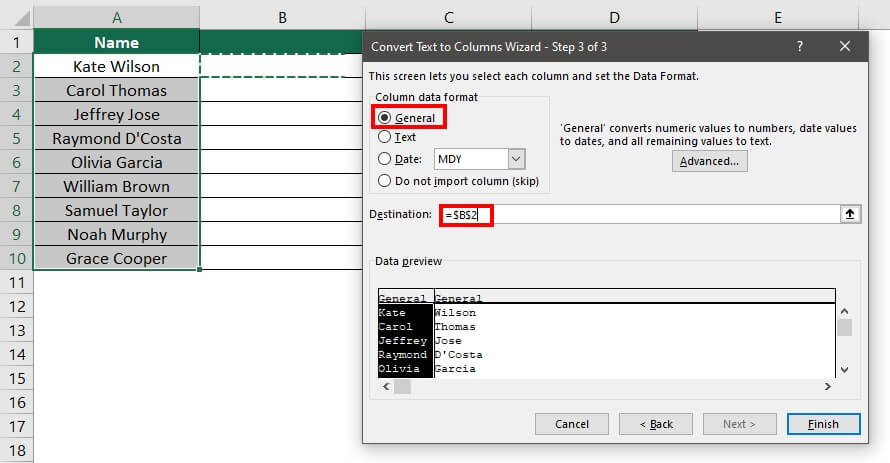
Task: Select column C header
Action: pyautogui.click(x=448, y=18)
